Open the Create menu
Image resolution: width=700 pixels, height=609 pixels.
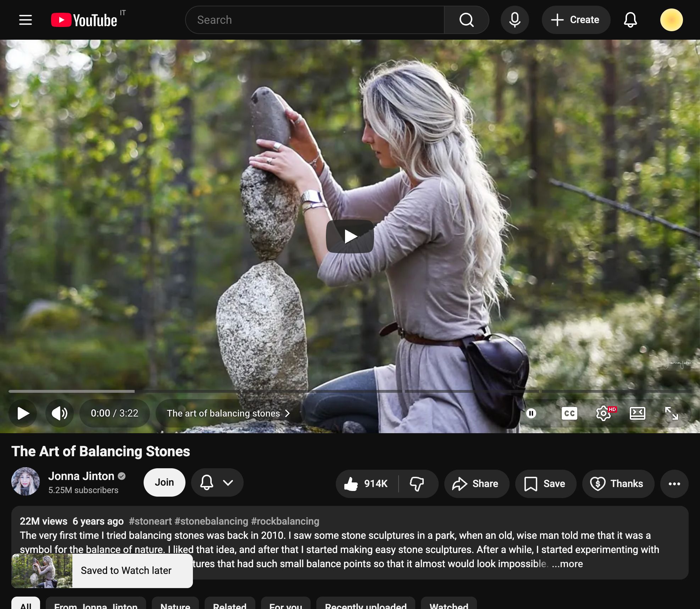[x=576, y=20]
